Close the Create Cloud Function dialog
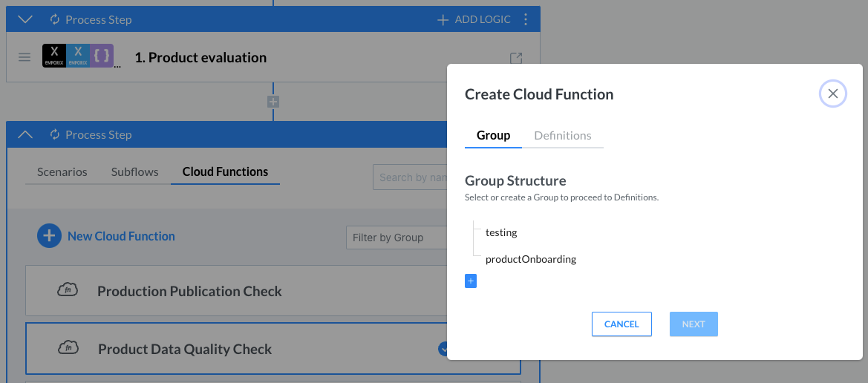This screenshot has height=383, width=868. point(832,94)
